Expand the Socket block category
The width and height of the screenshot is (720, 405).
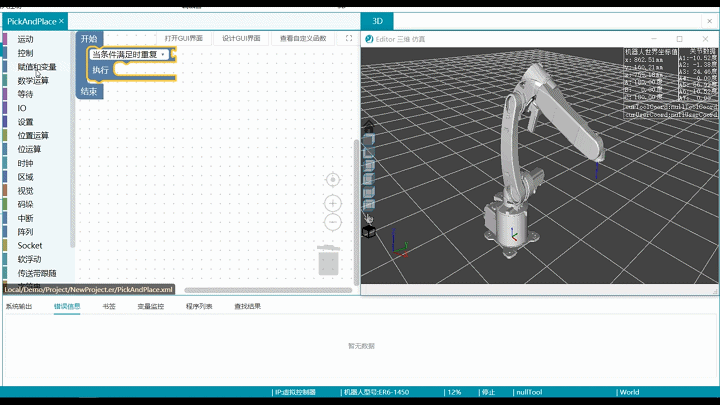(30, 245)
